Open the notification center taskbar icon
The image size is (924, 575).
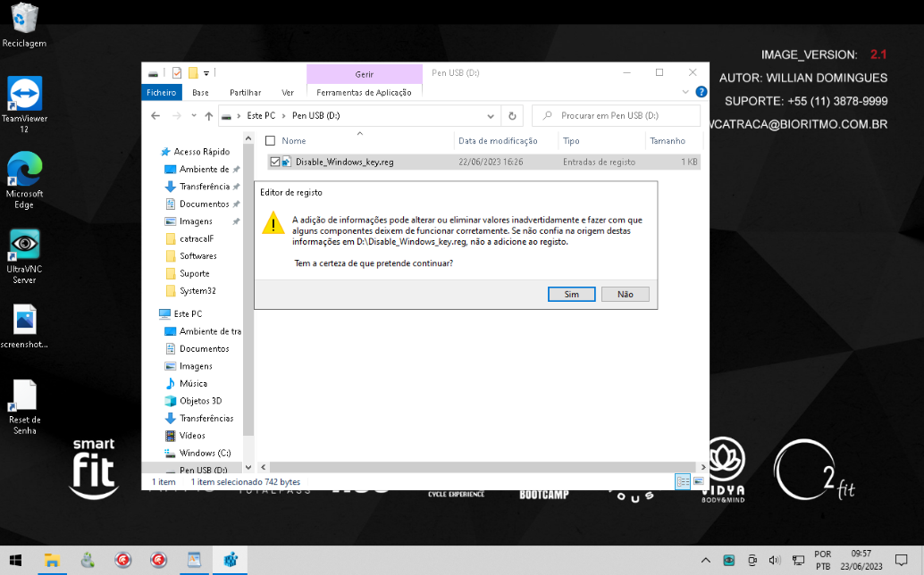coord(901,561)
